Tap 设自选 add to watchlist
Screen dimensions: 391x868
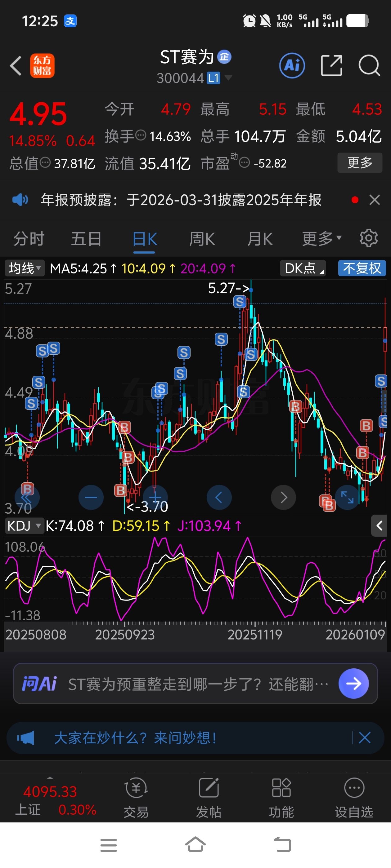[x=354, y=798]
